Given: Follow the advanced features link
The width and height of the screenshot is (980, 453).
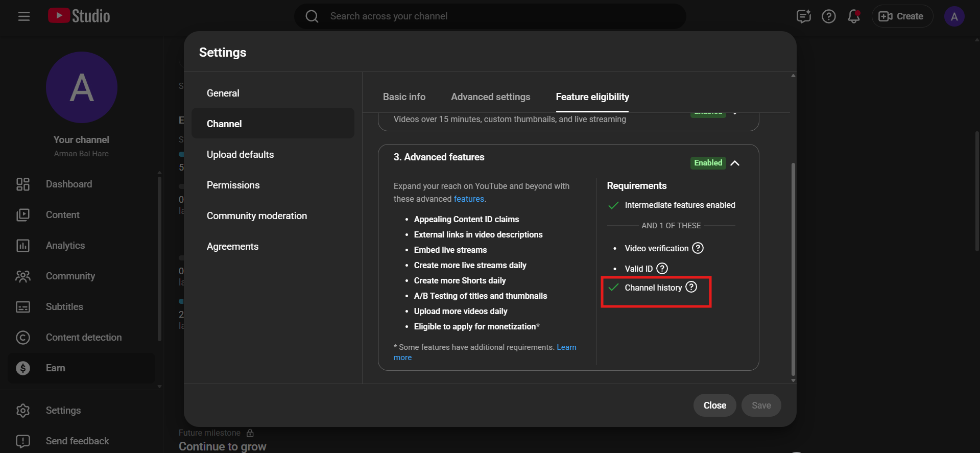Looking at the screenshot, I should click(468, 199).
